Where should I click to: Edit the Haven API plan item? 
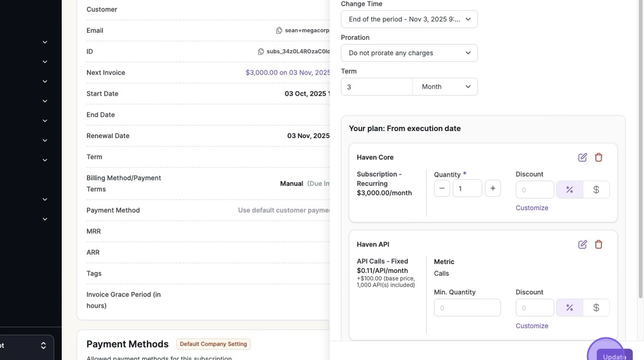[582, 244]
